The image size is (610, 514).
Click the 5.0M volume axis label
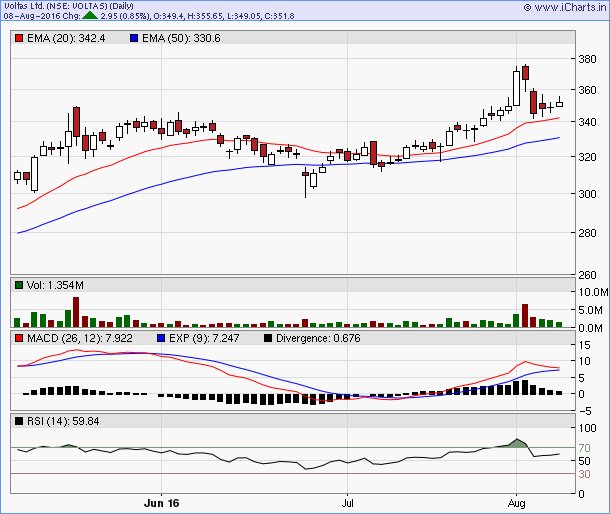[x=591, y=310]
